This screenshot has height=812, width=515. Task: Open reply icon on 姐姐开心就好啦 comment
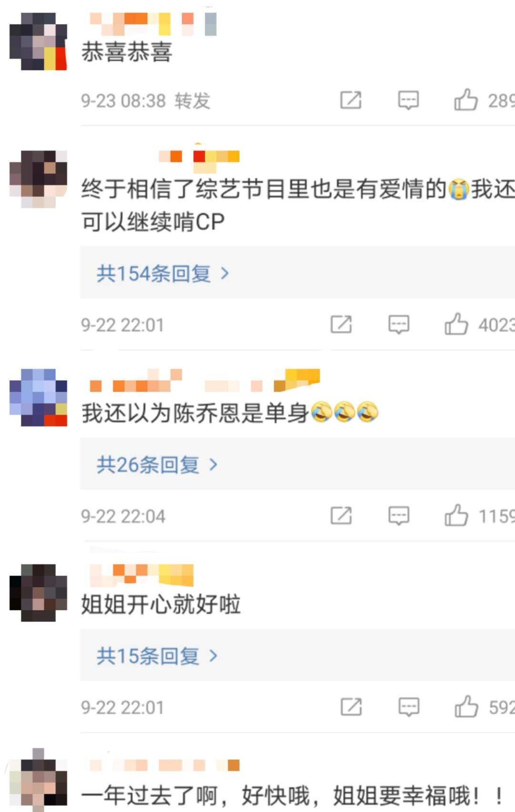(409, 707)
